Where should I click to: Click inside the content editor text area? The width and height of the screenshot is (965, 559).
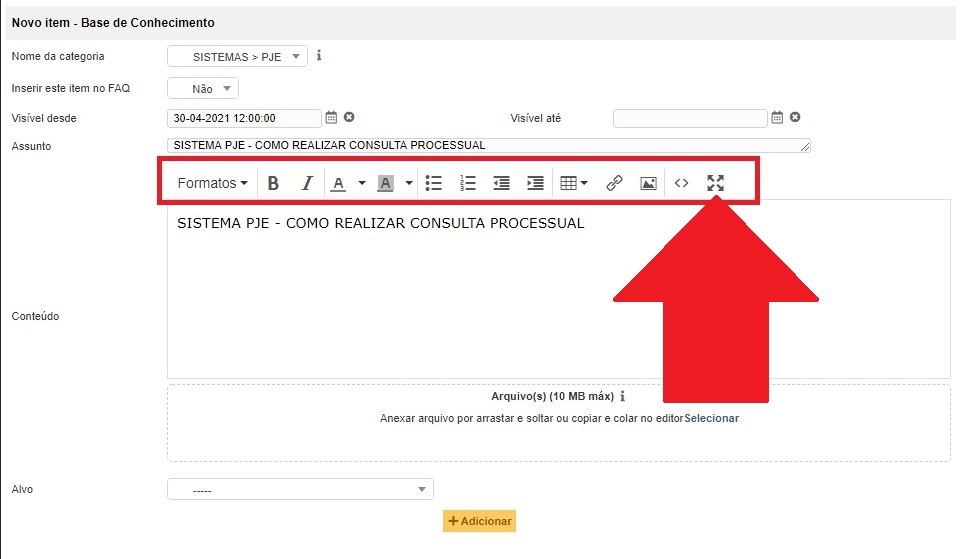pyautogui.click(x=559, y=289)
